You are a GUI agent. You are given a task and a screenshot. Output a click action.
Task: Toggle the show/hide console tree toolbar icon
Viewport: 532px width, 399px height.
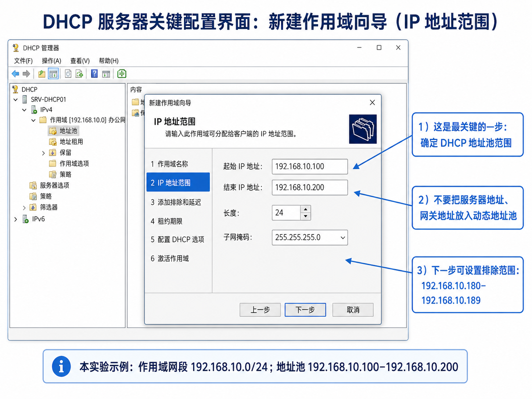coord(53,74)
